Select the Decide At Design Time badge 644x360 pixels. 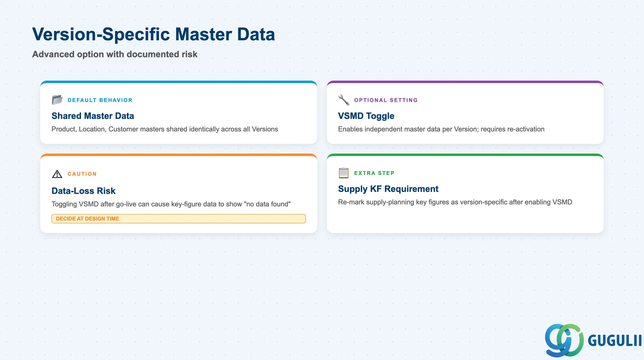tap(179, 218)
